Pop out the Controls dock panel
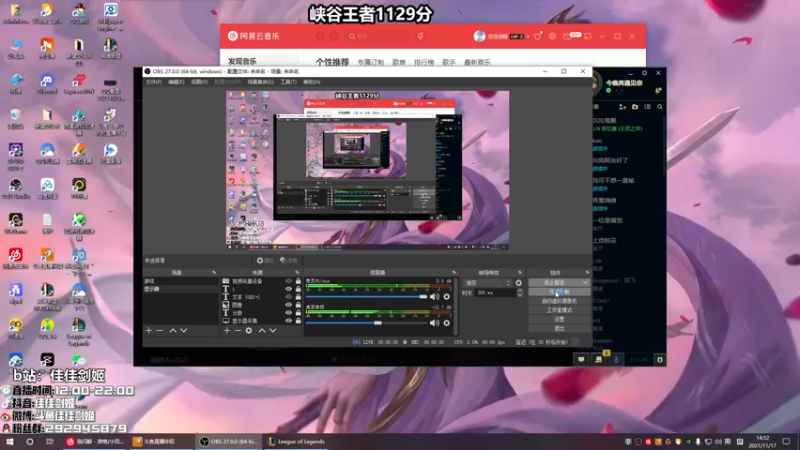Image resolution: width=800 pixels, height=450 pixels. (x=587, y=272)
